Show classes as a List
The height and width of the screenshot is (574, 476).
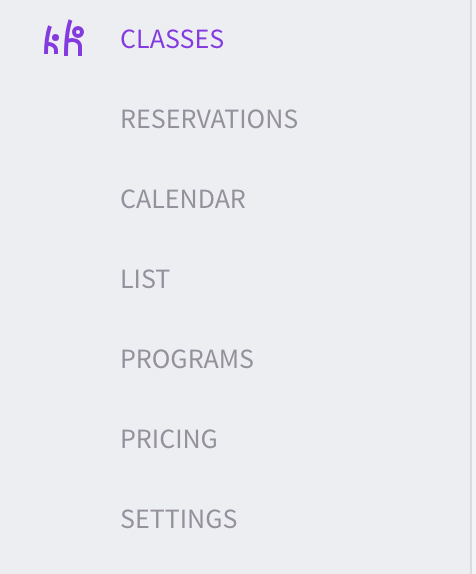click(x=145, y=279)
